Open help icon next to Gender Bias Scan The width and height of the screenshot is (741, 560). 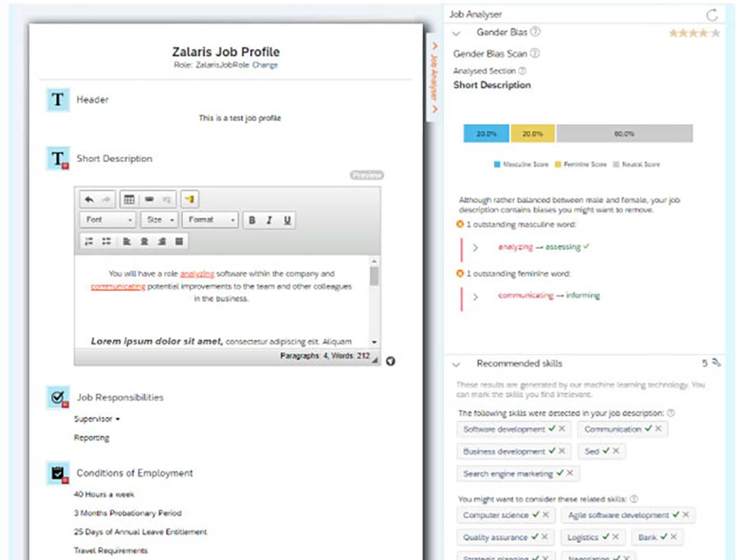[535, 53]
